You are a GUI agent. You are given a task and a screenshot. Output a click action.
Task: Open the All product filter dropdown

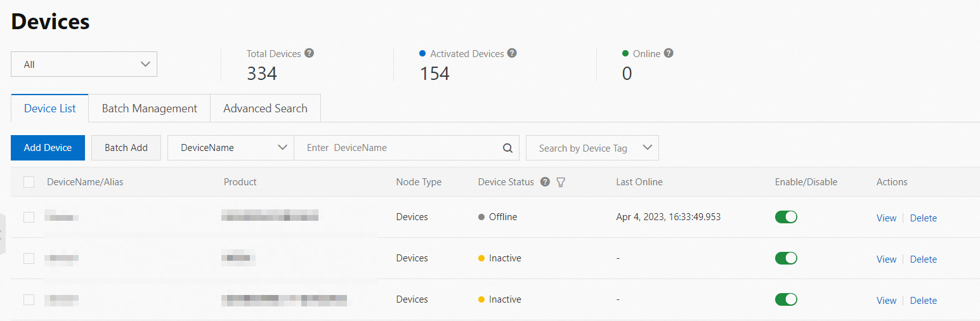tap(84, 64)
